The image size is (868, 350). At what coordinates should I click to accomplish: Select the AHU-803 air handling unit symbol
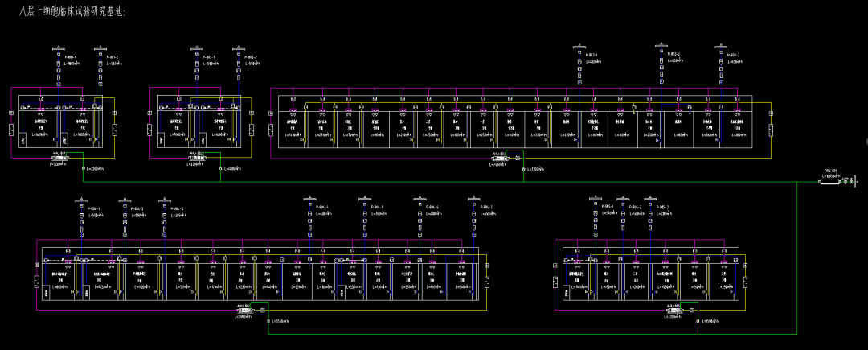[500, 159]
